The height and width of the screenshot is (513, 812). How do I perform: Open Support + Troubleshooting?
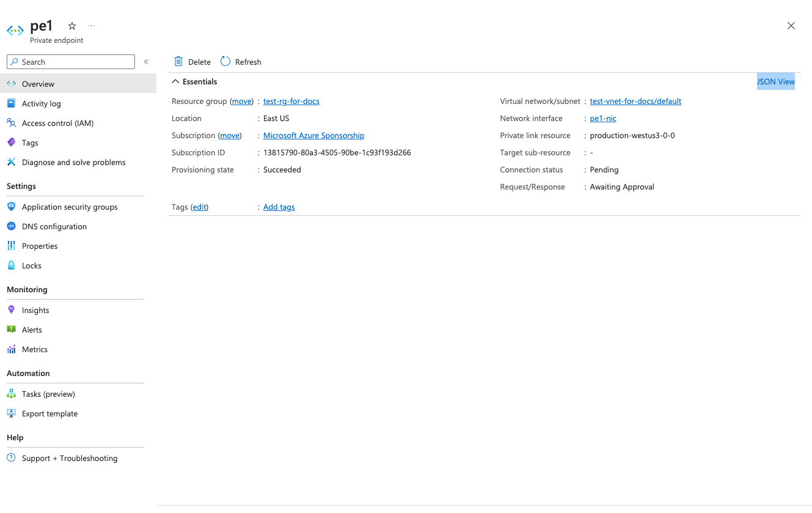[70, 458]
